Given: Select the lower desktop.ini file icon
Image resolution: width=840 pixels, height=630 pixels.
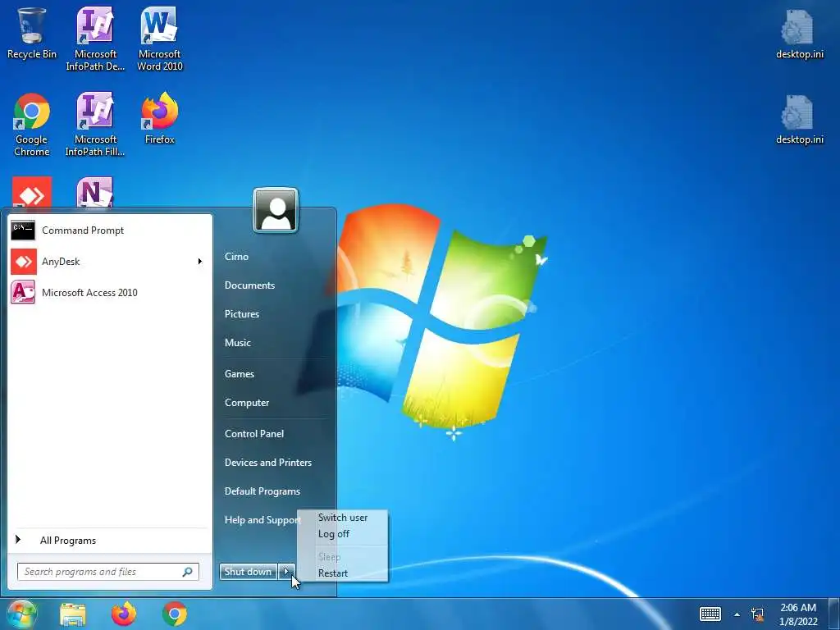Looking at the screenshot, I should pyautogui.click(x=799, y=119).
